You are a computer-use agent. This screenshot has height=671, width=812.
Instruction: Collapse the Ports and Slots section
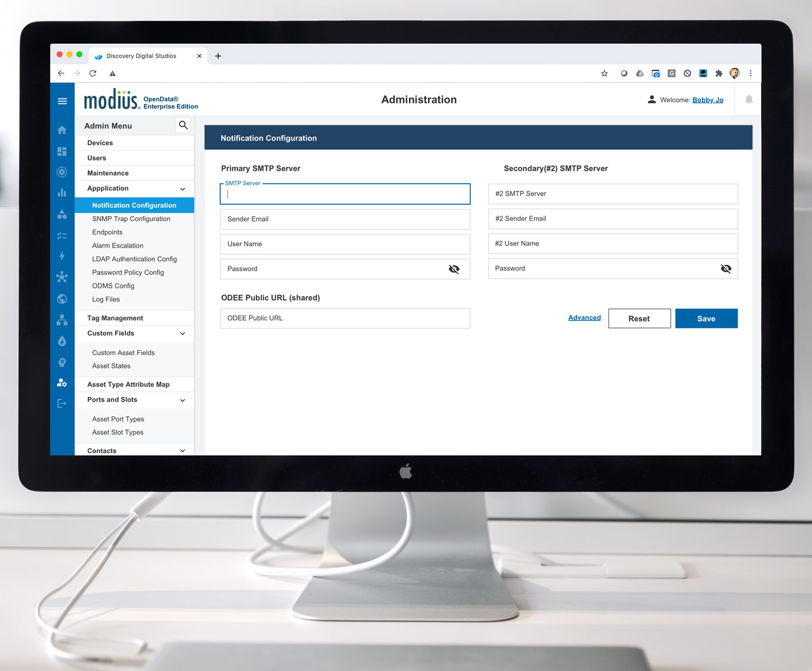(x=183, y=400)
